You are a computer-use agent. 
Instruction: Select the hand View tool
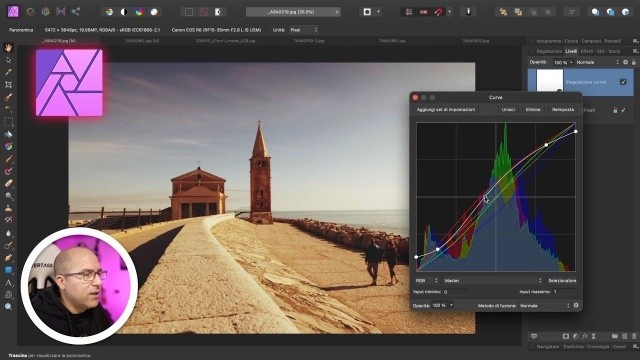point(8,48)
